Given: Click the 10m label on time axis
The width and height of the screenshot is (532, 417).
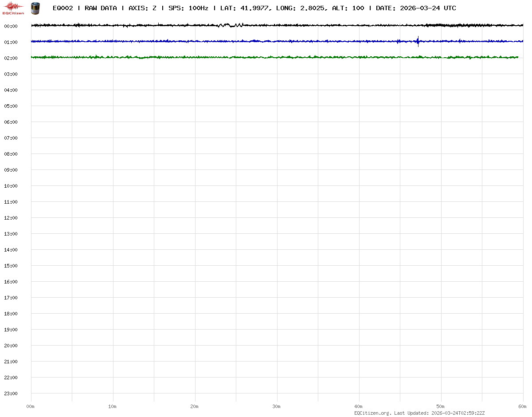Looking at the screenshot, I should [113, 406].
